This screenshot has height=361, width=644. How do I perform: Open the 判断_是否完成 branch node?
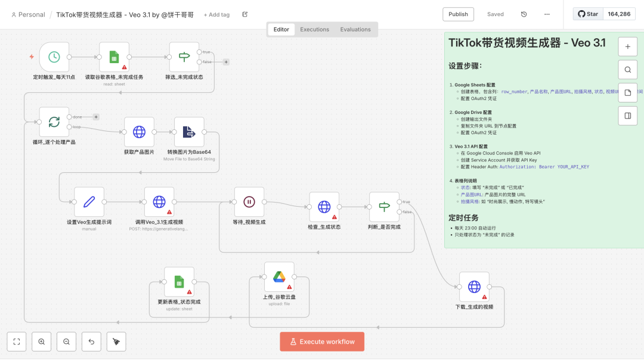point(385,207)
